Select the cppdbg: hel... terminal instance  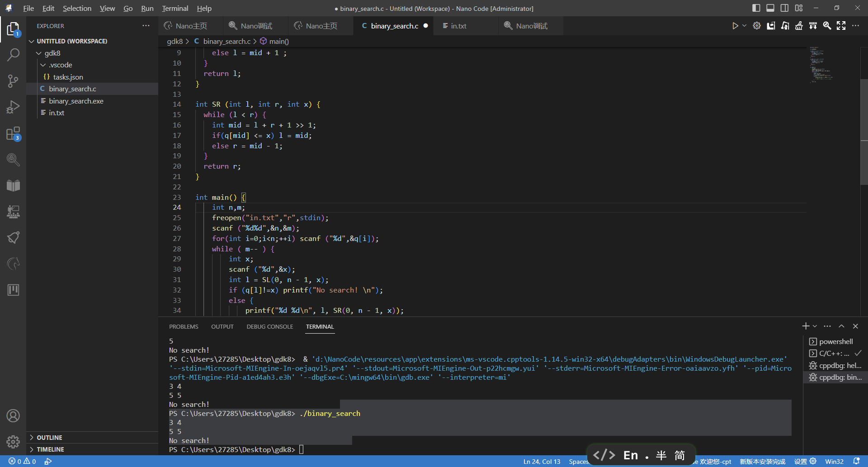click(x=835, y=365)
